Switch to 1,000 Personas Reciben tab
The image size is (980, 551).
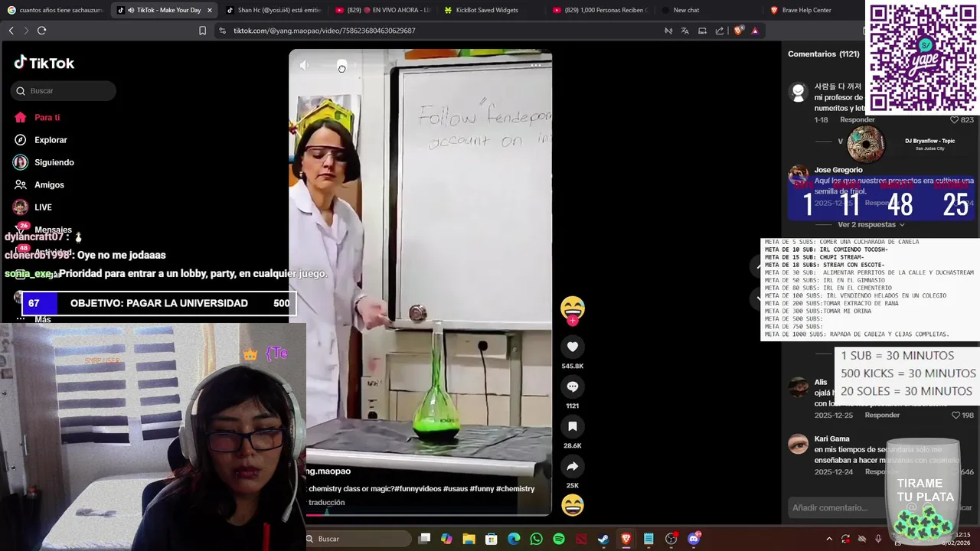coord(602,10)
